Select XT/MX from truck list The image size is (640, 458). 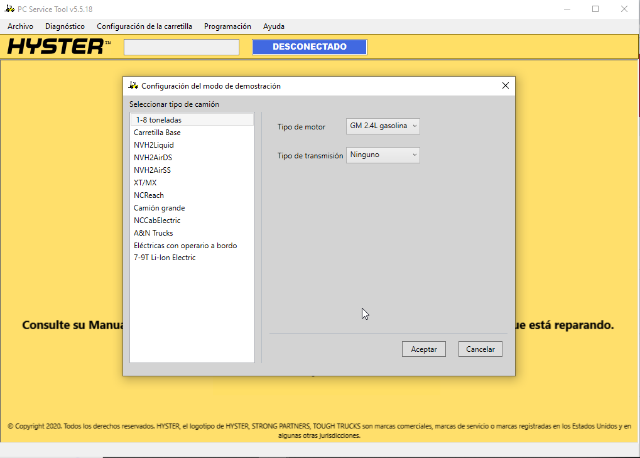pyautogui.click(x=145, y=183)
